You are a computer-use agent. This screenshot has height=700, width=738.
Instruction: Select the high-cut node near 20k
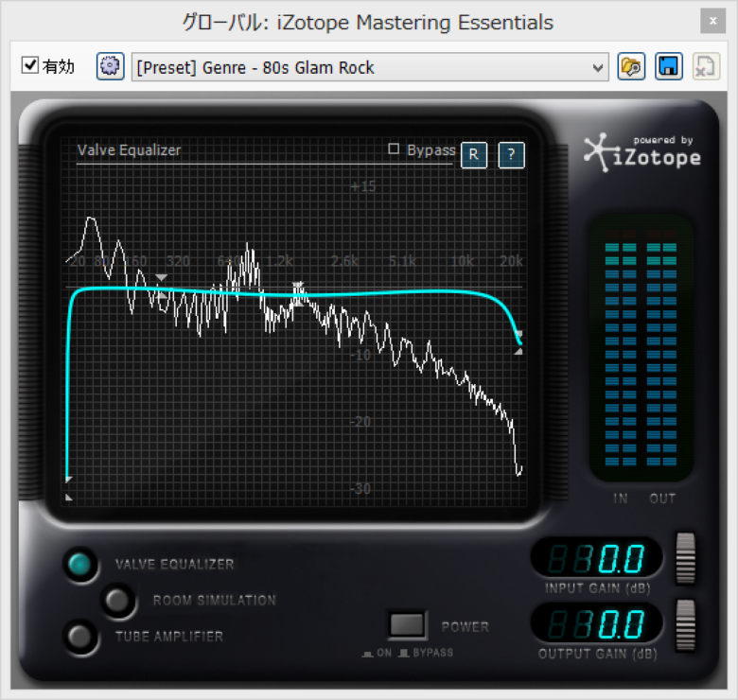[518, 342]
